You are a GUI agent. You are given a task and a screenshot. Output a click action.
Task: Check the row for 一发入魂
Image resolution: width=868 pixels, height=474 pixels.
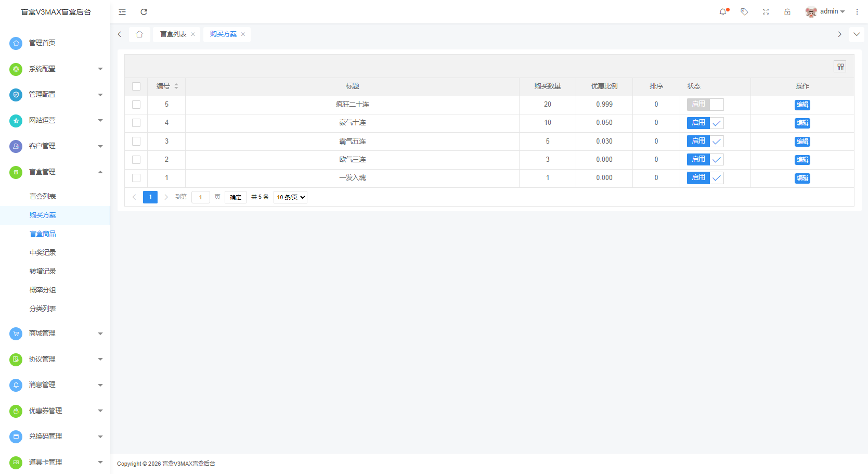(x=136, y=178)
